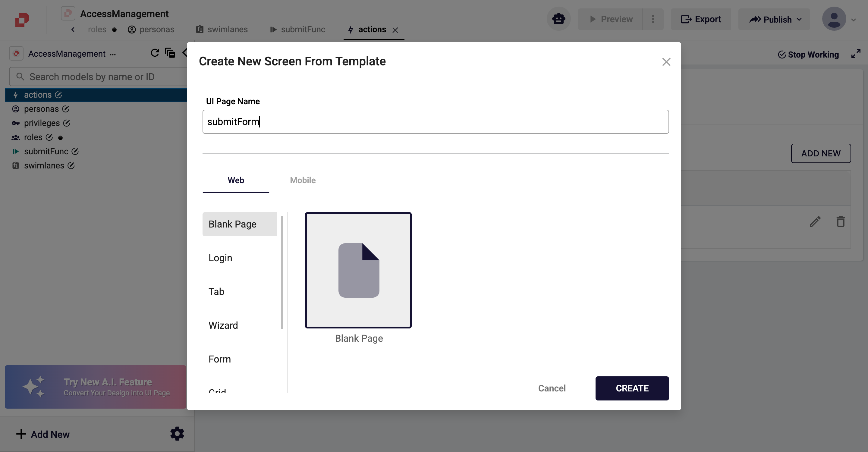Click the Try New A.I. Feature banner
The height and width of the screenshot is (452, 868).
pyautogui.click(x=96, y=387)
